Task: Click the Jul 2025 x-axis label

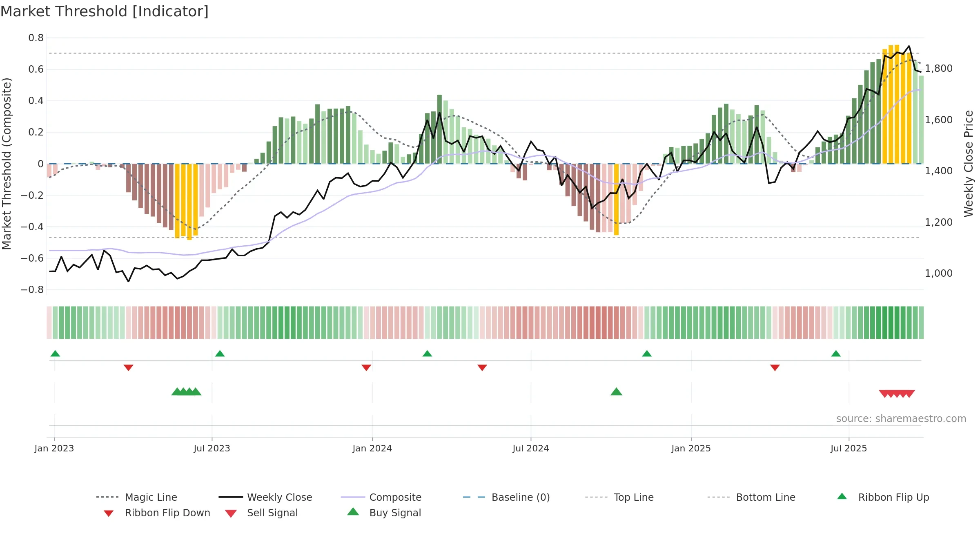Action: coord(849,448)
